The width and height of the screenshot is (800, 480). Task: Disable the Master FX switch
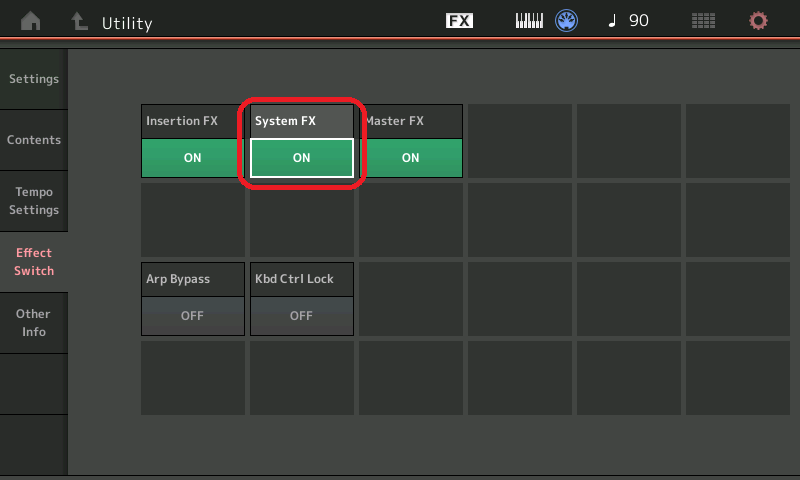click(410, 158)
